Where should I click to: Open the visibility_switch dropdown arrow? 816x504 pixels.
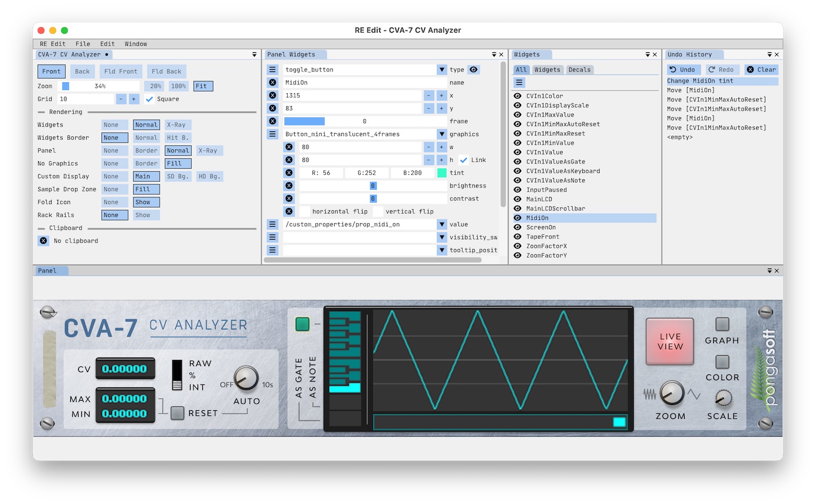coord(442,237)
